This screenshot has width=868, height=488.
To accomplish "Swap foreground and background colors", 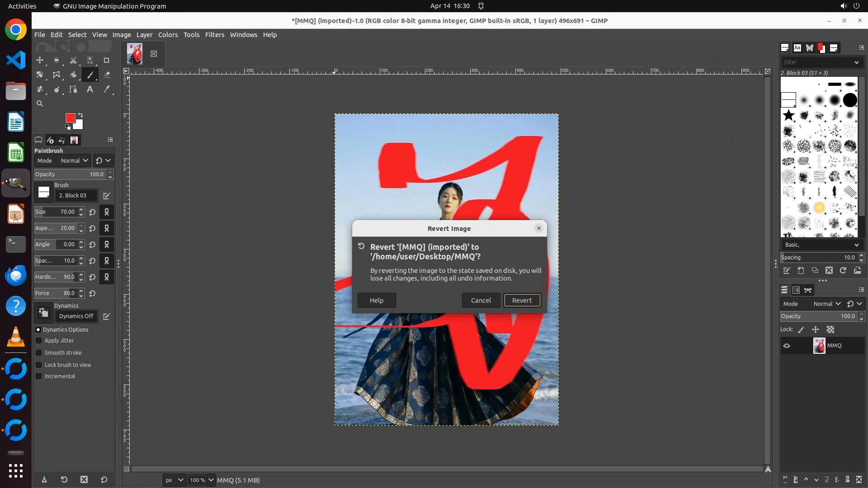I will [80, 115].
